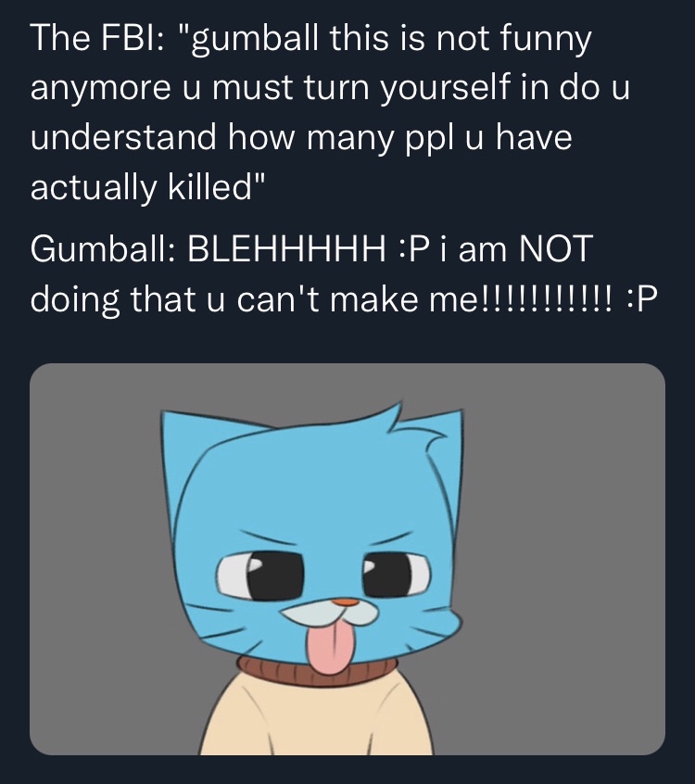Click the cat's right black eye
The height and width of the screenshot is (784, 695).
pyautogui.click(x=389, y=575)
